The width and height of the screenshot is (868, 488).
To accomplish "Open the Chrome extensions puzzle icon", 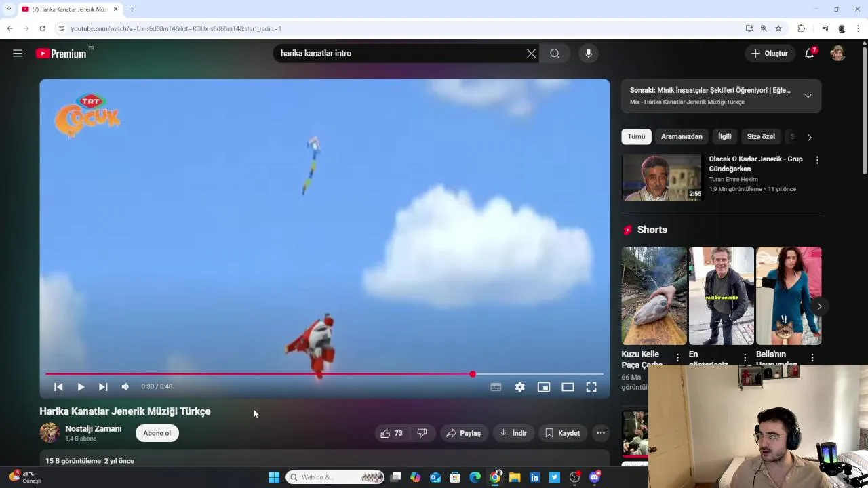I will (801, 28).
